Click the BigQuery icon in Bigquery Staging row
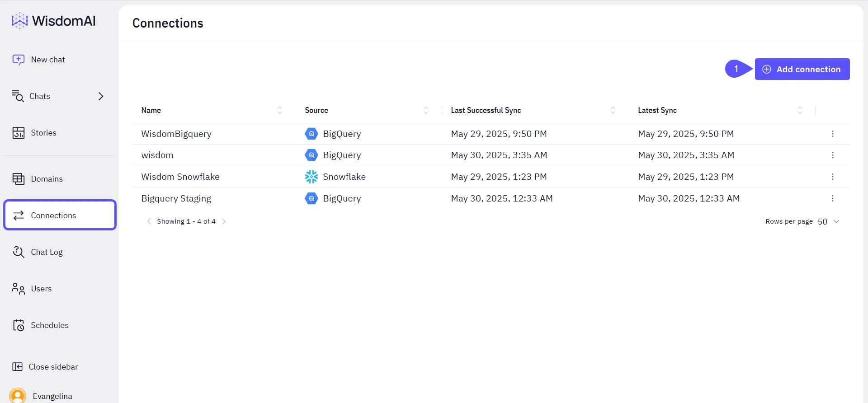Image resolution: width=868 pixels, height=403 pixels. click(311, 198)
